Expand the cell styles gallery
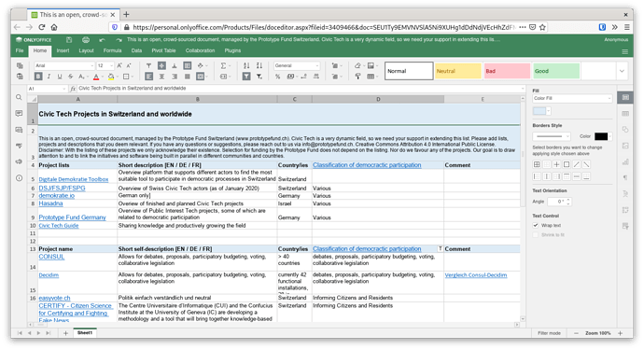 click(622, 71)
